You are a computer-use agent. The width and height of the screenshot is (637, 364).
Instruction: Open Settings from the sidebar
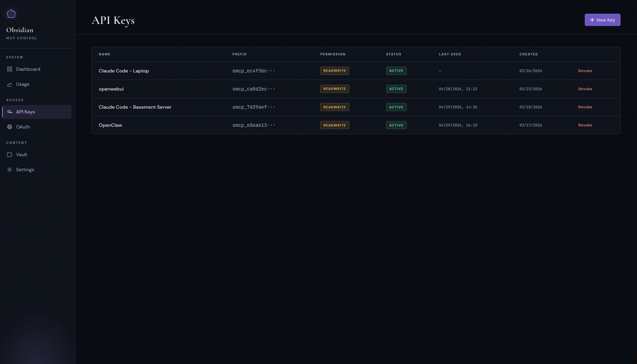coord(37,170)
